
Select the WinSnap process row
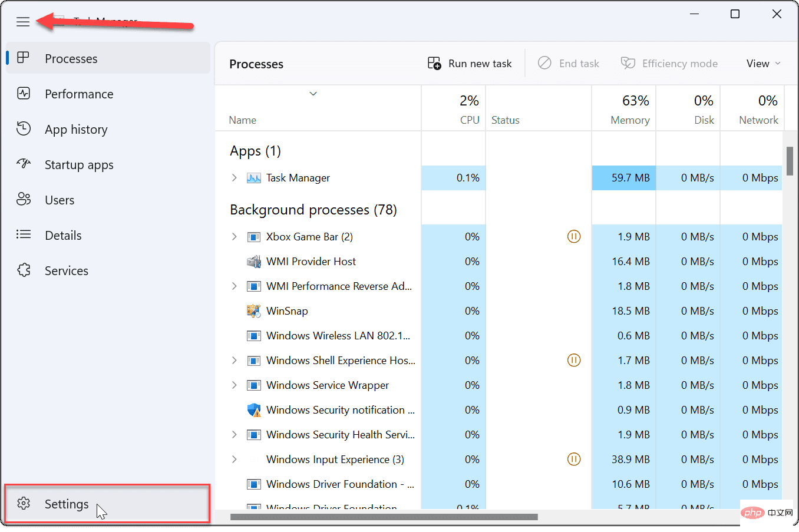click(x=498, y=310)
